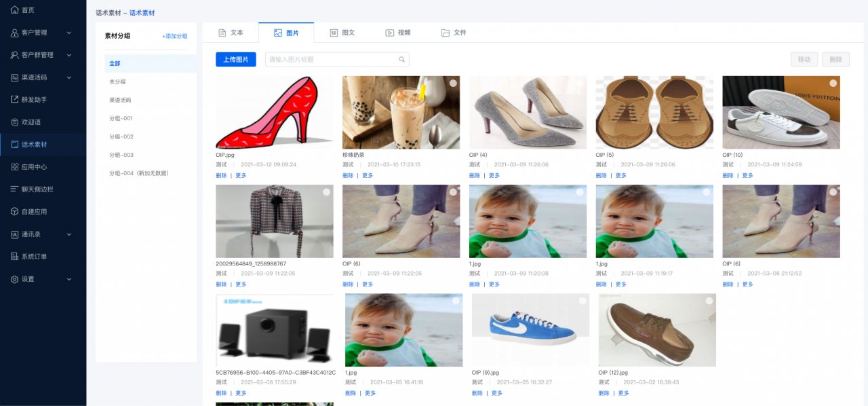The width and height of the screenshot is (868, 406).
Task: Tick circle on 1.jpg image dated 11:19:17
Action: [x=707, y=192]
